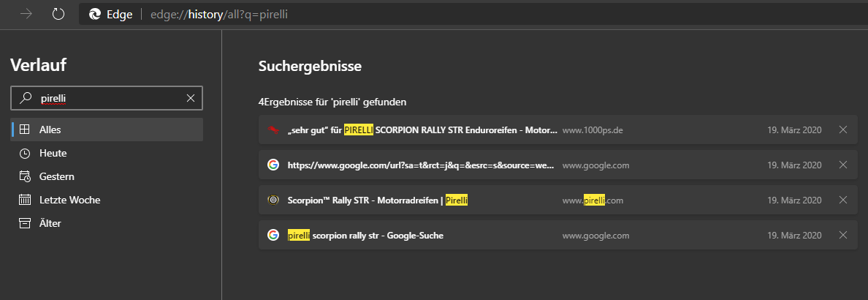Screen dimensions: 868x300
Task: Open the 'Heute' history section
Action: pos(53,153)
